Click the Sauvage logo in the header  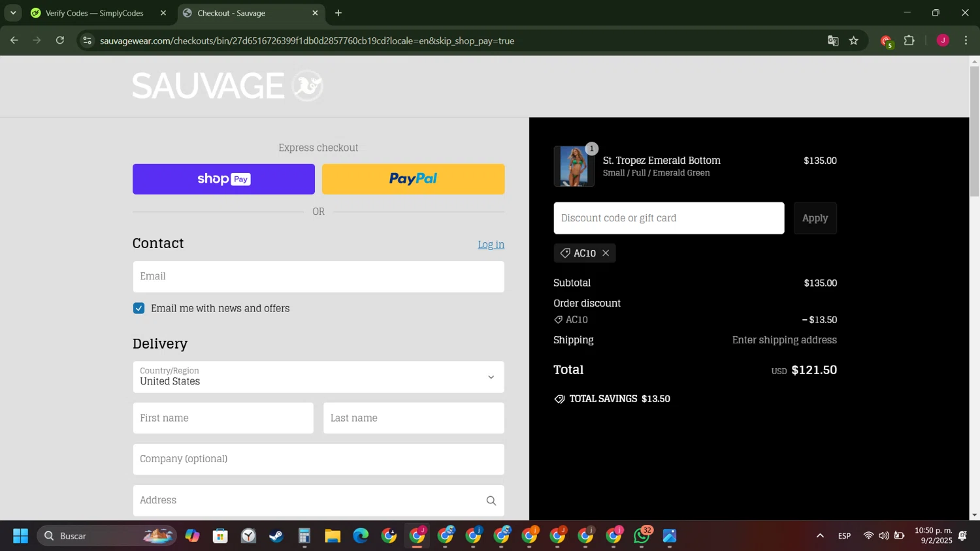coord(227,86)
